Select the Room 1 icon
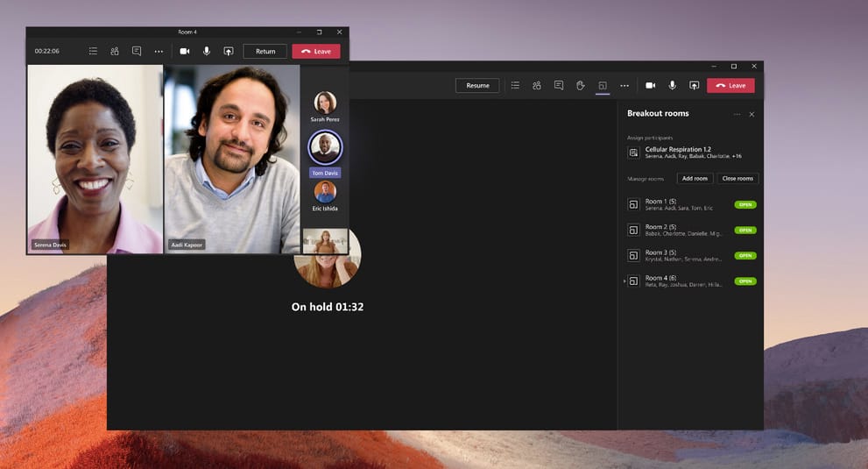Screen dimensions: 868x469 point(633,204)
